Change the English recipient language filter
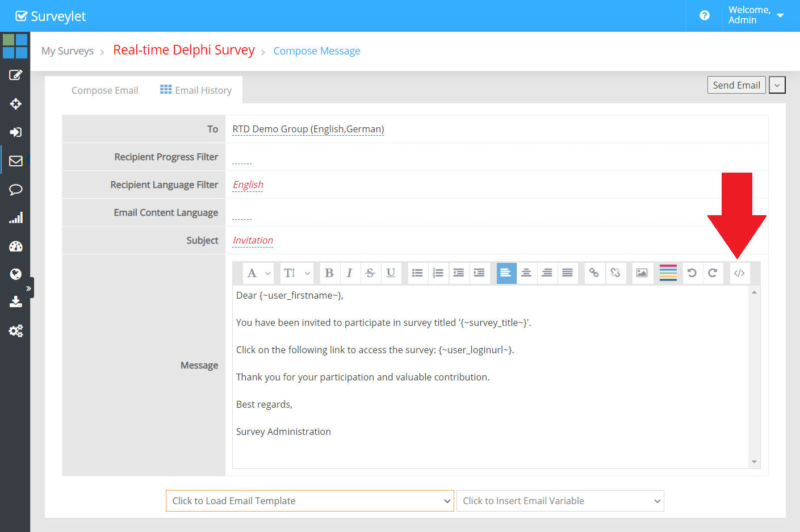 coord(248,185)
